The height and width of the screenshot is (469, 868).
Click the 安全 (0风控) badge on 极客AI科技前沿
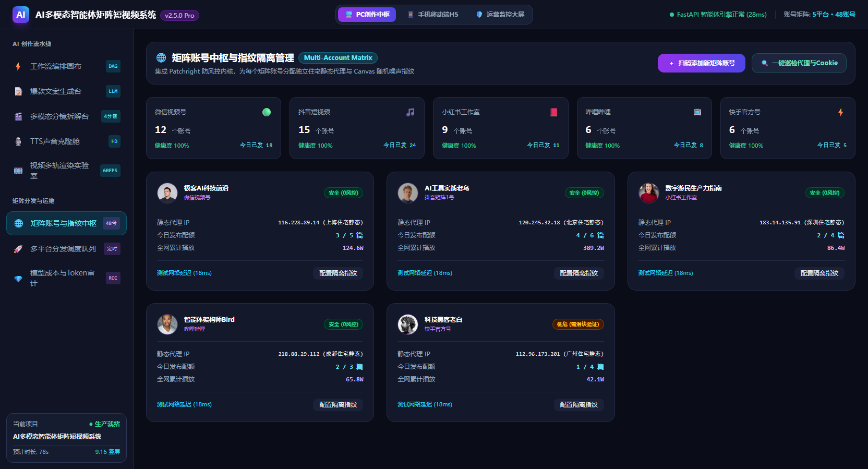coord(343,193)
